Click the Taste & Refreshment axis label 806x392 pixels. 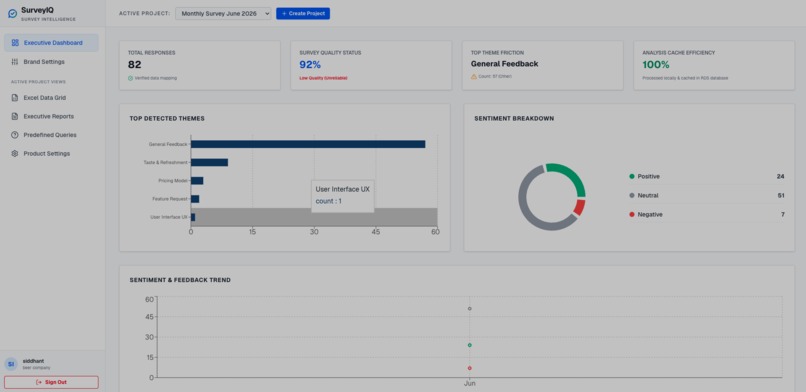click(x=166, y=162)
